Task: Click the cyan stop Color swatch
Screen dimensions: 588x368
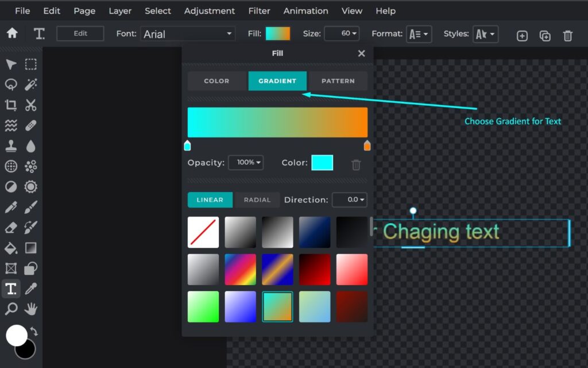Action: 322,163
